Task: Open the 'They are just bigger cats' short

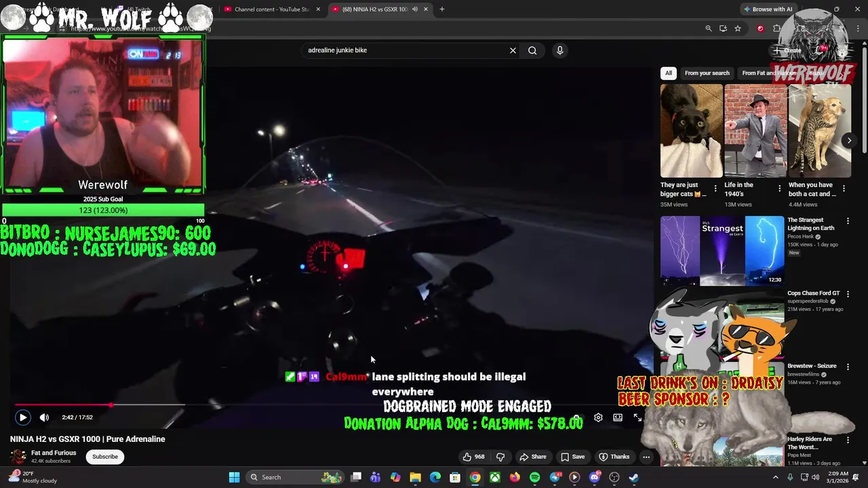Action: click(x=691, y=131)
